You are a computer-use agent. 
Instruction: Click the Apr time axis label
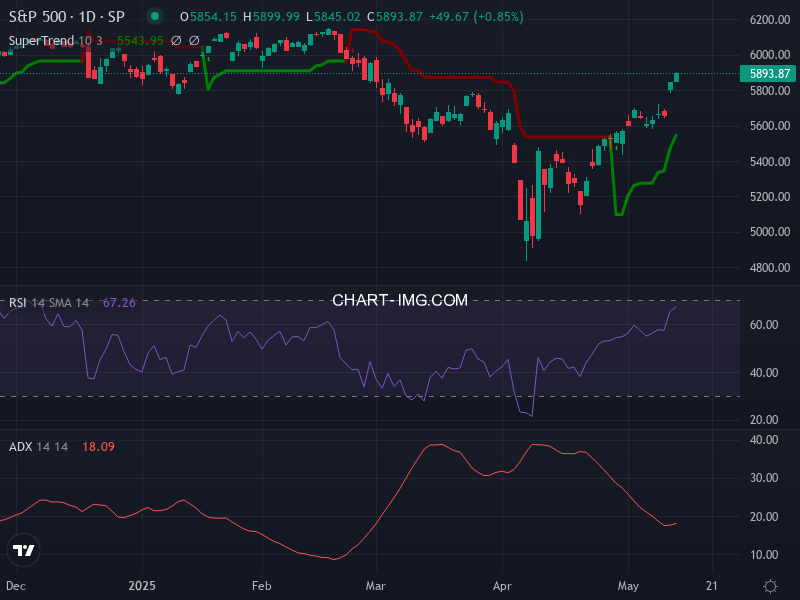coord(502,586)
